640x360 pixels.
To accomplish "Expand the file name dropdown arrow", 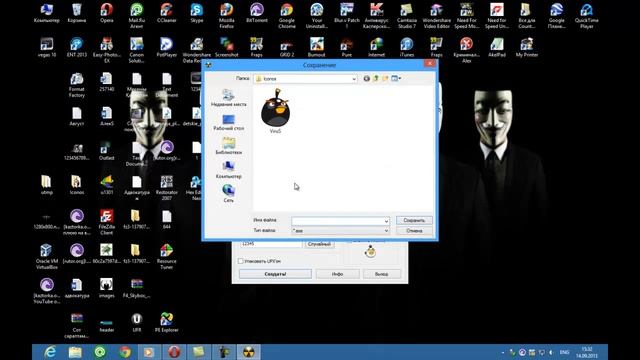I will click(386, 221).
